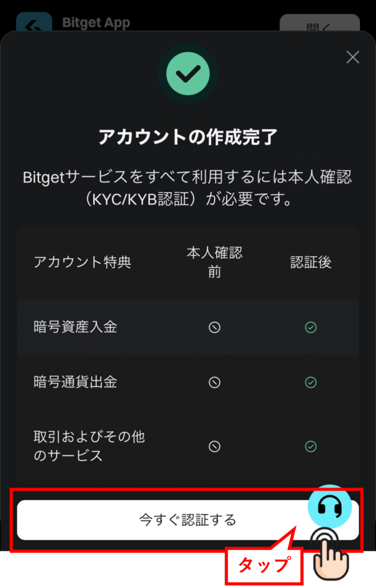Click the green success checkmark icon
This screenshot has width=376, height=588.
[188, 73]
